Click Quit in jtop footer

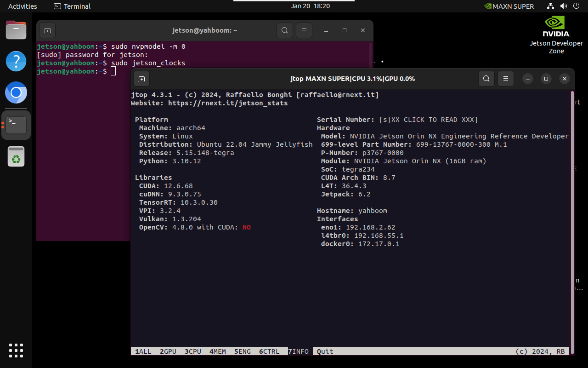click(325, 351)
